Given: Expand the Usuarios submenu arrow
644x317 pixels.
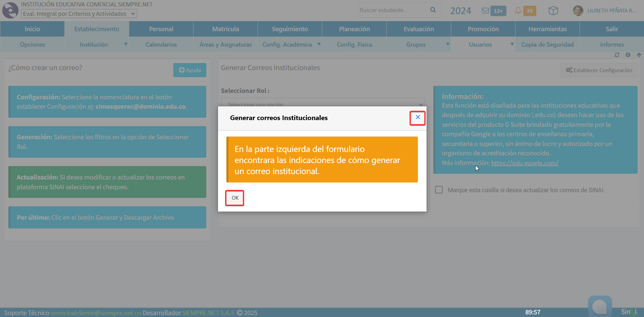Looking at the screenshot, I should click(512, 44).
